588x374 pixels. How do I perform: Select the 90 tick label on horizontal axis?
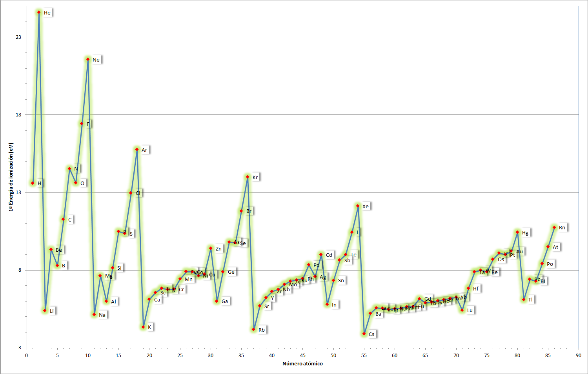[x=578, y=355]
